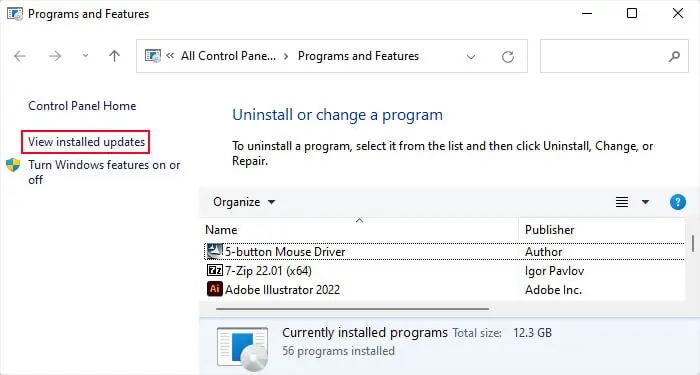Open View installed updates

tap(87, 142)
